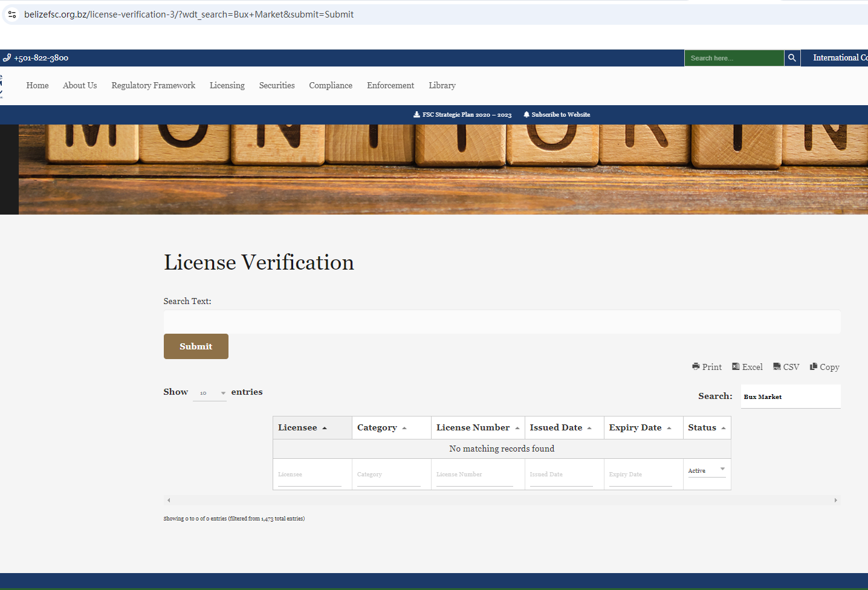Download the FSC Strategic Plan 2020–2023
This screenshot has height=590, width=868.
tap(462, 114)
